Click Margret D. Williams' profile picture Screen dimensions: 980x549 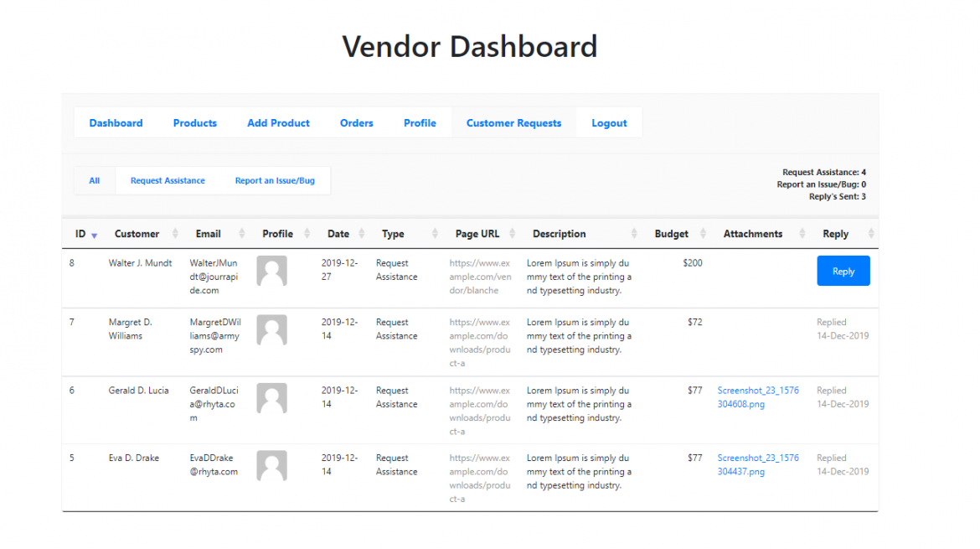(x=271, y=329)
